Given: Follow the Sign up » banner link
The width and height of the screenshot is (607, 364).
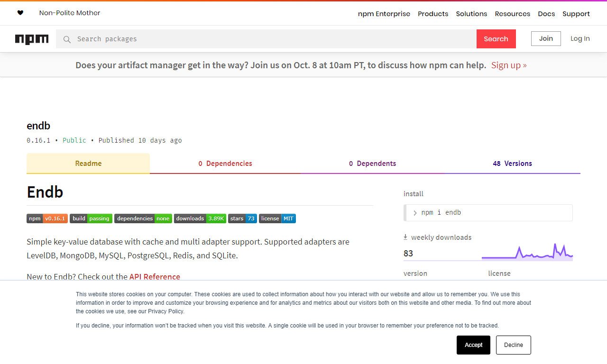Looking at the screenshot, I should point(509,65).
